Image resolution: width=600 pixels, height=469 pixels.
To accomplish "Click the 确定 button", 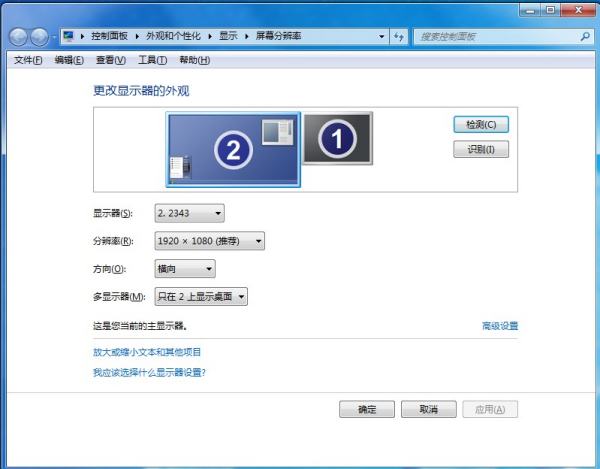I will tap(367, 409).
